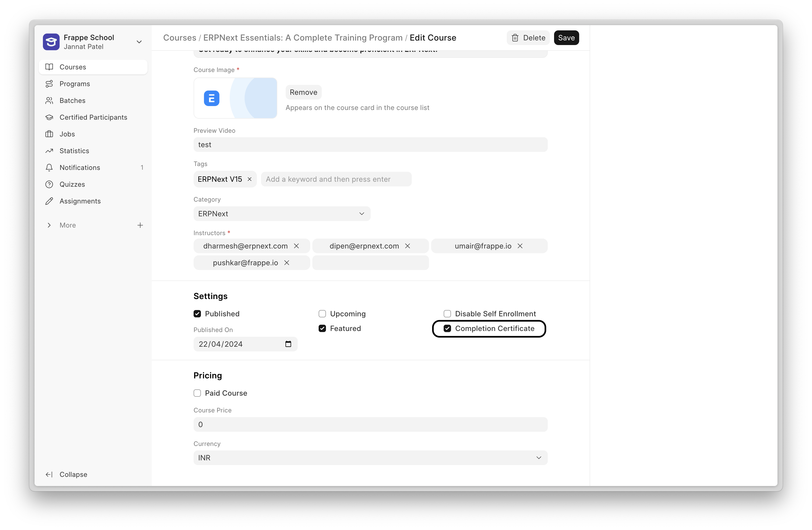Click Remove for the course image
Viewport: 812px width, 530px height.
click(303, 92)
